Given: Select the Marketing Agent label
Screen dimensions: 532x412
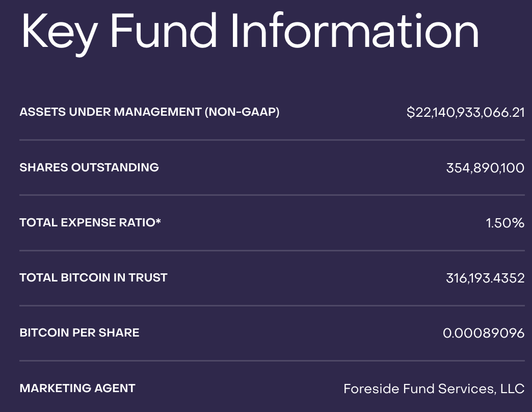Looking at the screenshot, I should [x=77, y=388].
